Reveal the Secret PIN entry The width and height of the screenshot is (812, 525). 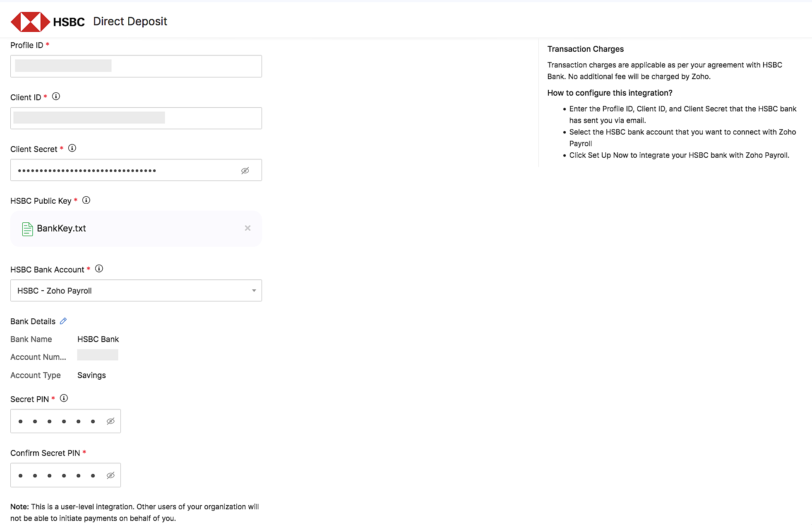tap(110, 421)
